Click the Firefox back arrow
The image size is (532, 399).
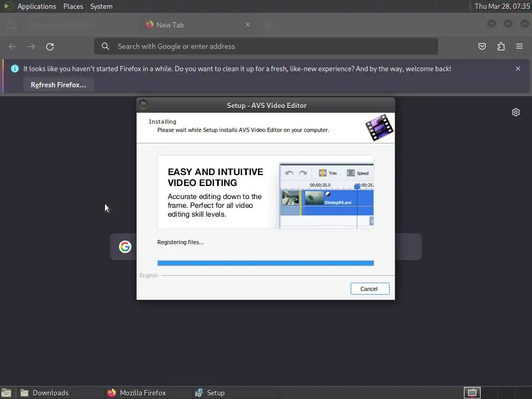click(12, 46)
